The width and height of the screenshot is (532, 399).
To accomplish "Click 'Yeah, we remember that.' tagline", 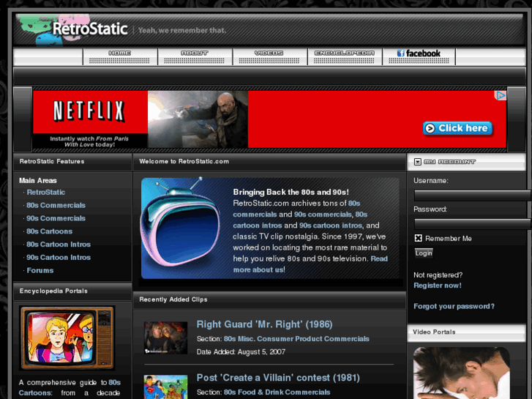I will coord(182,30).
